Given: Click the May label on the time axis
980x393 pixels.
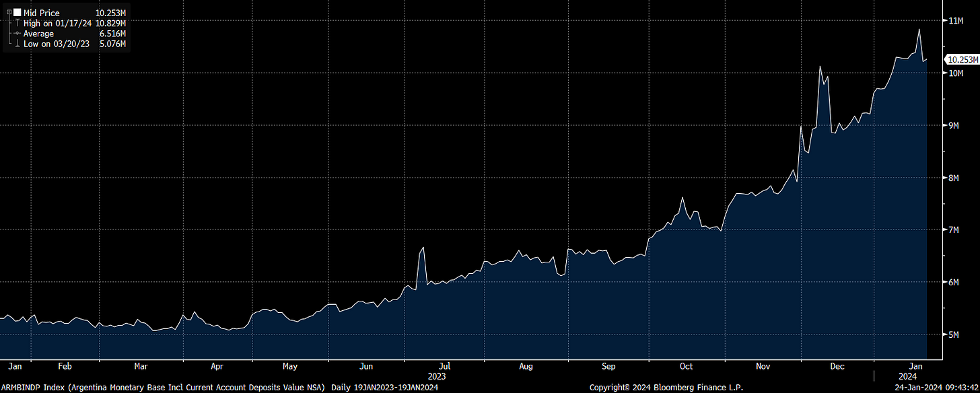Looking at the screenshot, I should [290, 367].
